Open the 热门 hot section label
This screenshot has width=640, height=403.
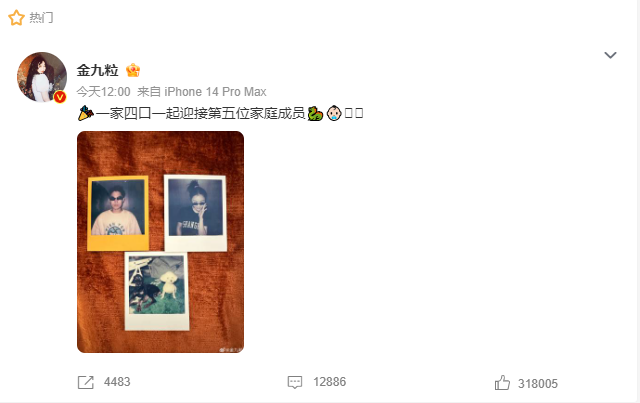[x=41, y=18]
